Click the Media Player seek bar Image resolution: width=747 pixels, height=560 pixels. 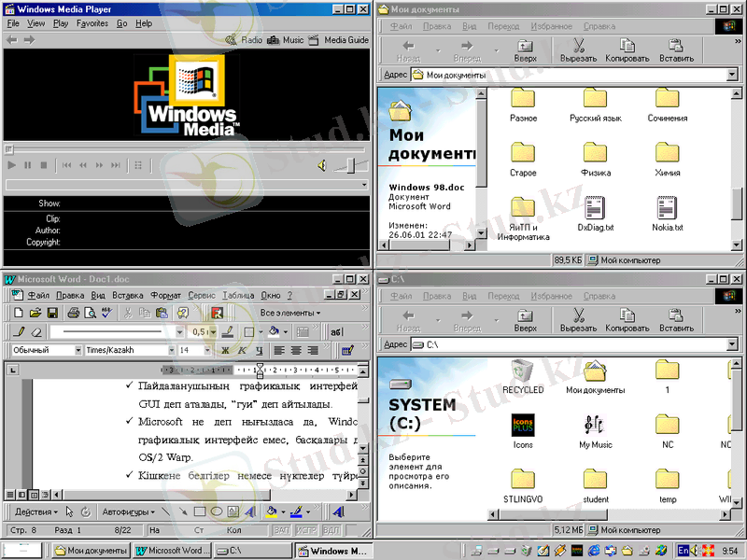186,149
